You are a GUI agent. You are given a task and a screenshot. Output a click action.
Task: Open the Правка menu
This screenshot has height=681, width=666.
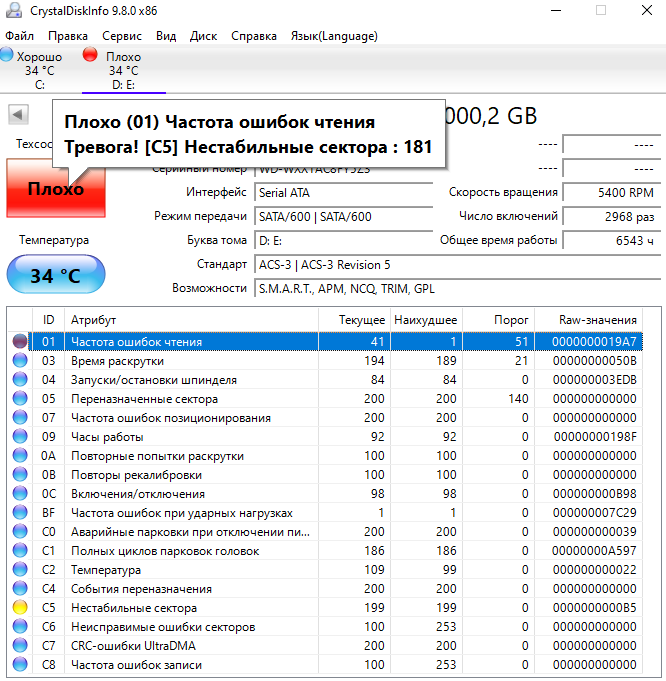[68, 36]
